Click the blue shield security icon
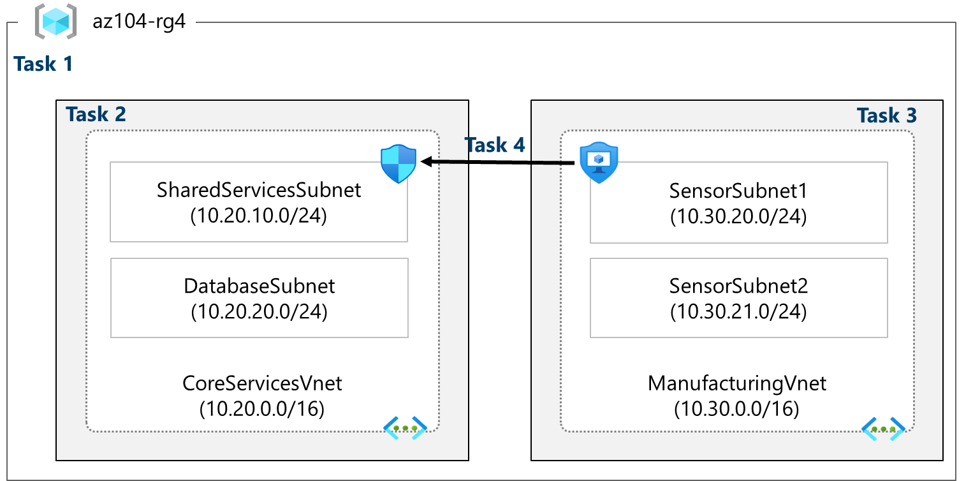Screen dimensions: 980x481 point(398,164)
